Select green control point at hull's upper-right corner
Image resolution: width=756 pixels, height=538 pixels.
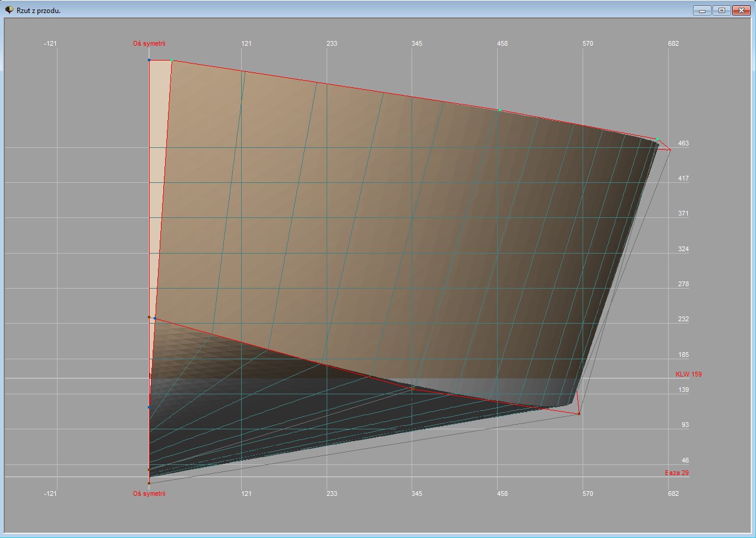tap(658, 140)
